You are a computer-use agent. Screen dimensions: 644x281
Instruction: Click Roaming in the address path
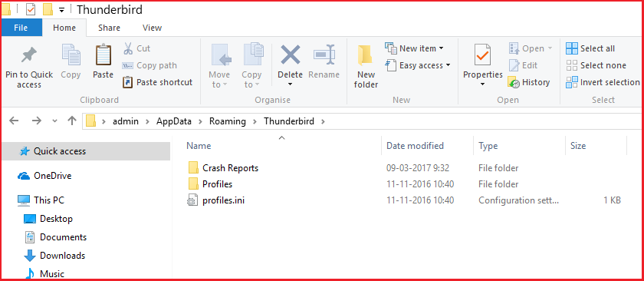click(228, 121)
